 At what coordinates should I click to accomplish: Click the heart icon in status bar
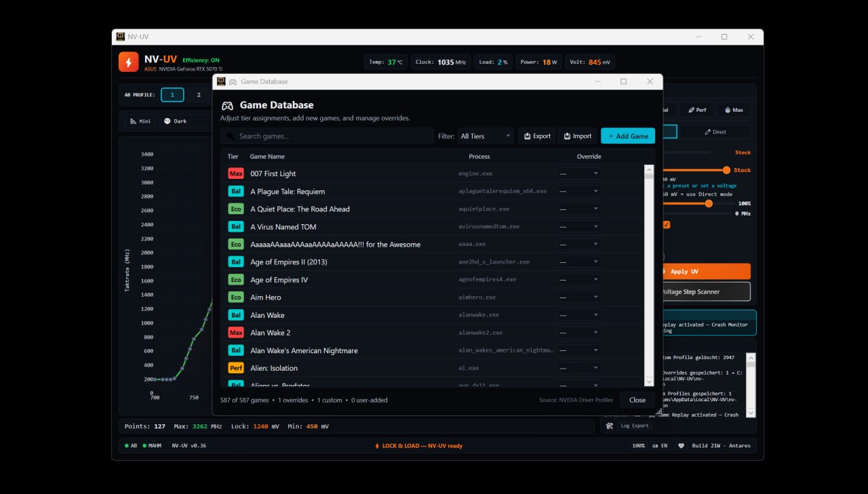point(681,446)
